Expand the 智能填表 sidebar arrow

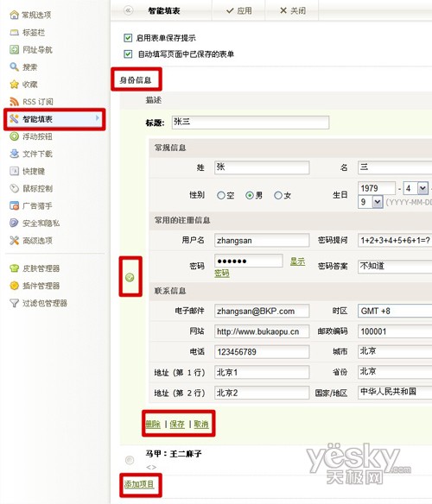point(98,118)
